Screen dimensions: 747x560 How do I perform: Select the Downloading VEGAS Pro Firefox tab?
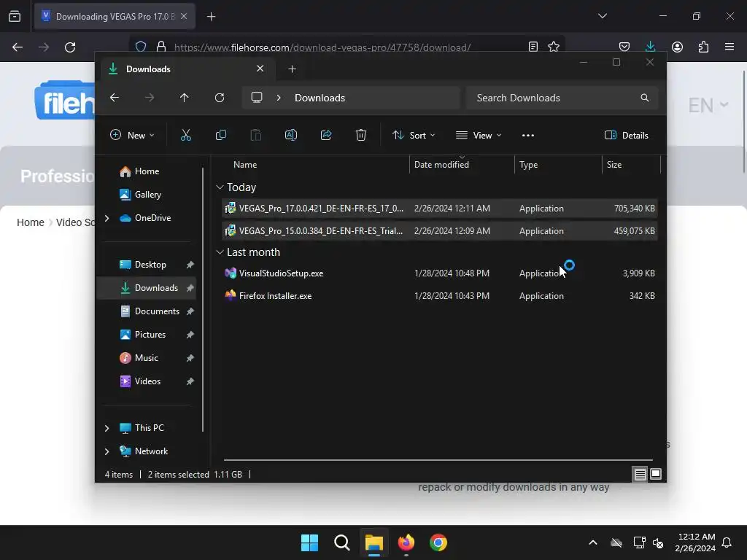point(115,16)
